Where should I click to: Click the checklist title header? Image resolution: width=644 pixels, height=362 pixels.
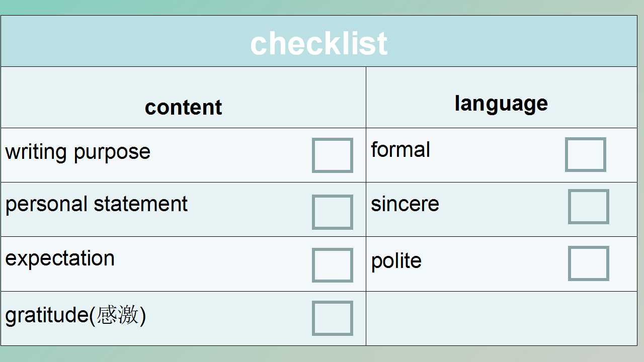(319, 43)
